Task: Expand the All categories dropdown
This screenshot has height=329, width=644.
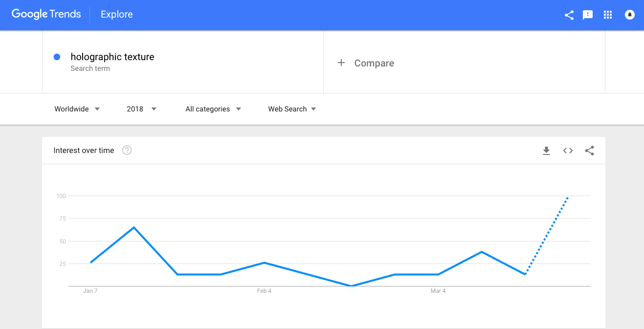Action: (214, 109)
